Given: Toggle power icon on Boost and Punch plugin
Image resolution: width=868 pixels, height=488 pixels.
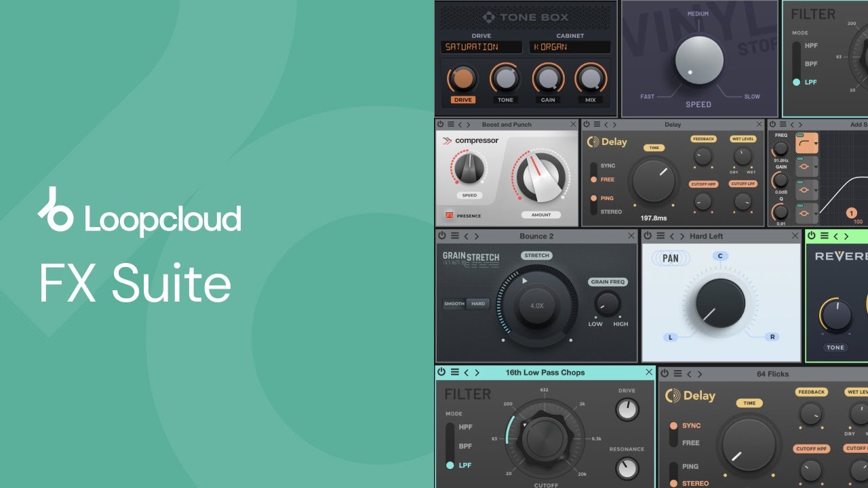Looking at the screenshot, I should pyautogui.click(x=440, y=125).
